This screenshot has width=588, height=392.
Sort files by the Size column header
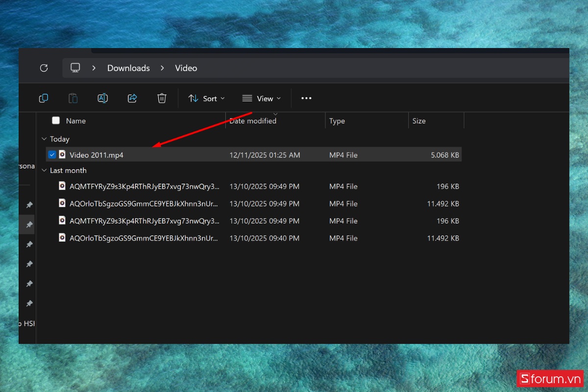point(419,121)
